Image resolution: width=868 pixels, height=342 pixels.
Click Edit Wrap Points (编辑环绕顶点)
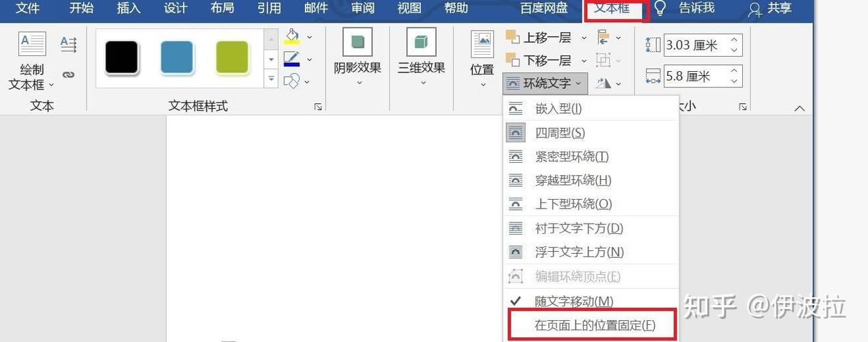[x=591, y=276]
